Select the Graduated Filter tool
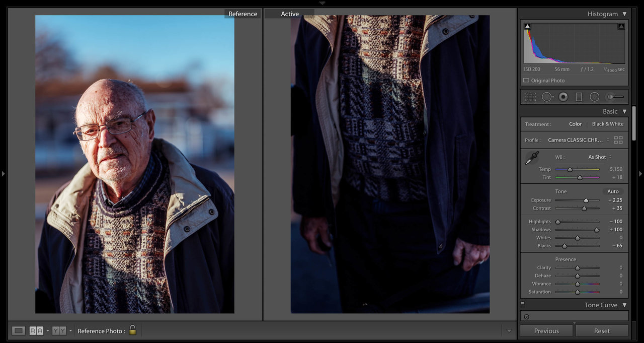Screen dimensions: 644x343 coord(579,97)
